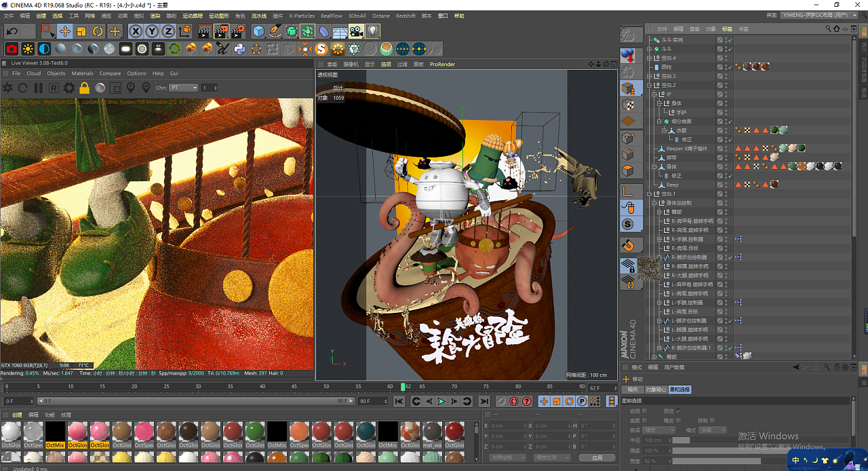Viewport: 868px width, 471px height.
Task: Toggle visibility dots of Reep
Action: click(726, 185)
